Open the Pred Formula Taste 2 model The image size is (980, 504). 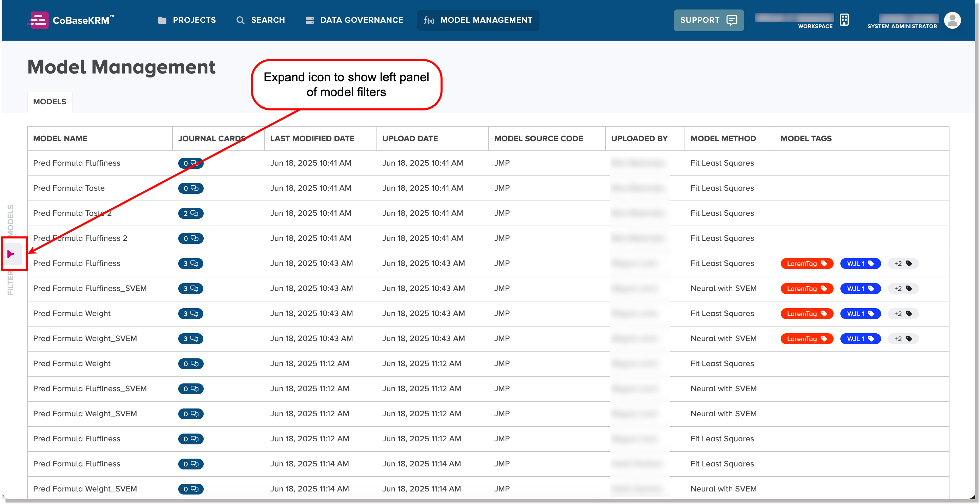[72, 213]
